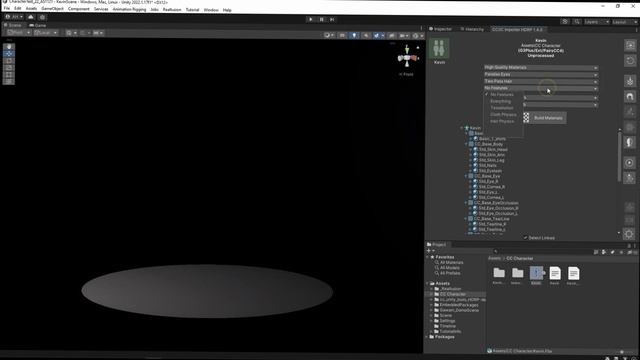Open first folder in CC Character
This screenshot has height=360, width=640.
coord(499,275)
